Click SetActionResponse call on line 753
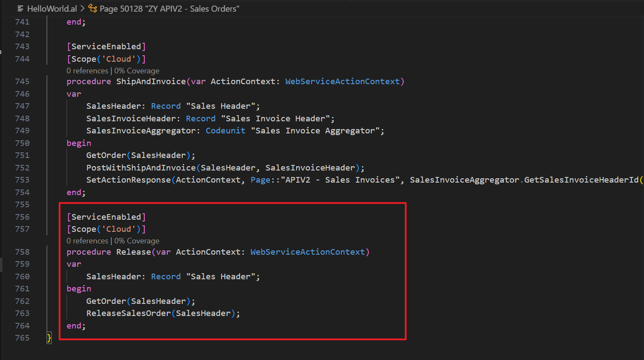 point(128,180)
